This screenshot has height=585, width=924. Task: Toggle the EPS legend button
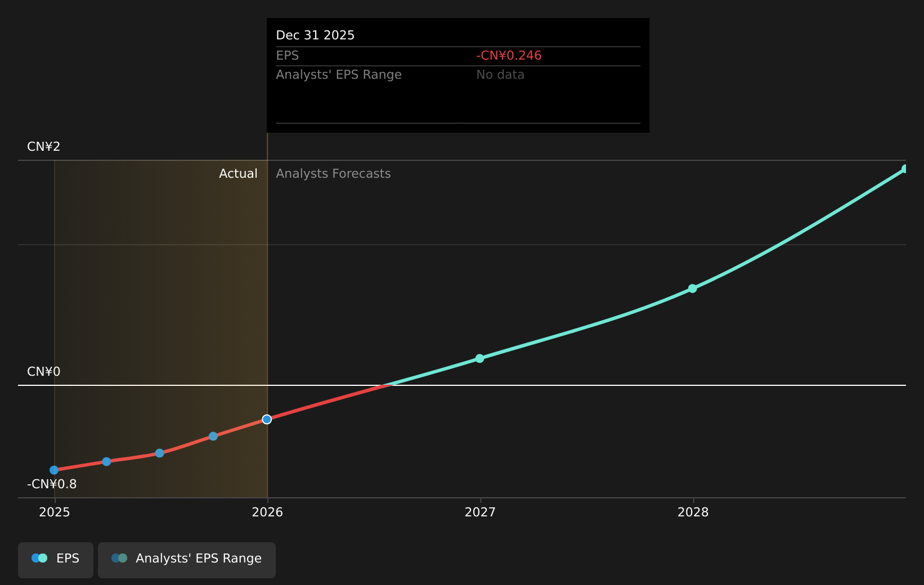(56, 560)
